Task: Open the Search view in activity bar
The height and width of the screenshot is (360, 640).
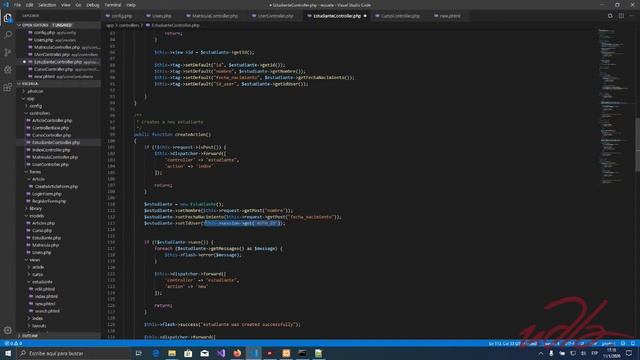Action: tap(8, 35)
